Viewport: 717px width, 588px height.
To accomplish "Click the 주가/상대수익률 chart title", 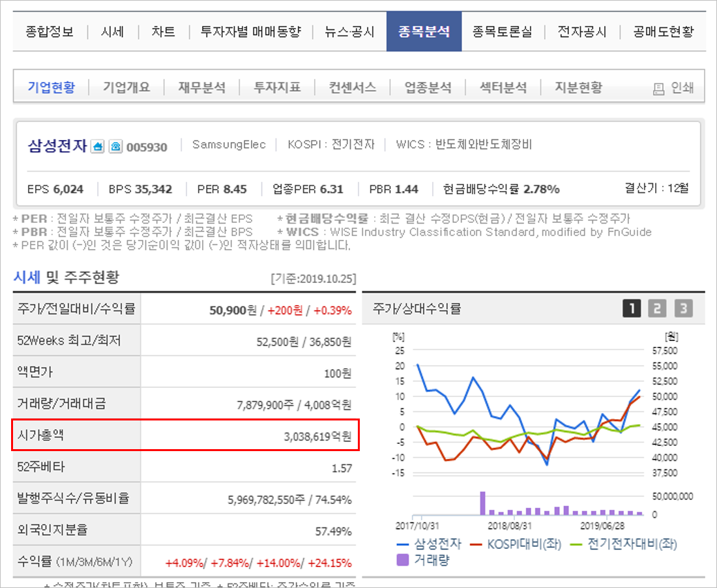I will point(417,308).
